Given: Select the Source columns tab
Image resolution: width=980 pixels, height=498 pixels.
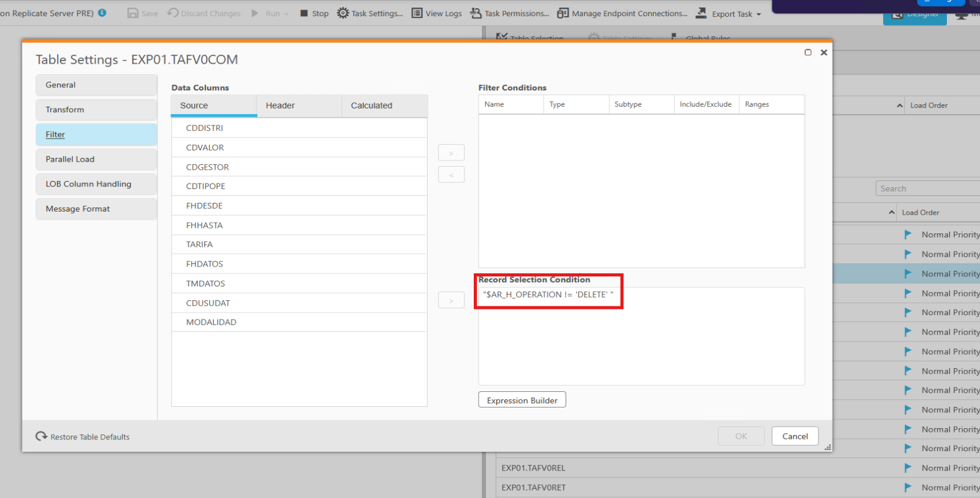Looking at the screenshot, I should pos(214,105).
